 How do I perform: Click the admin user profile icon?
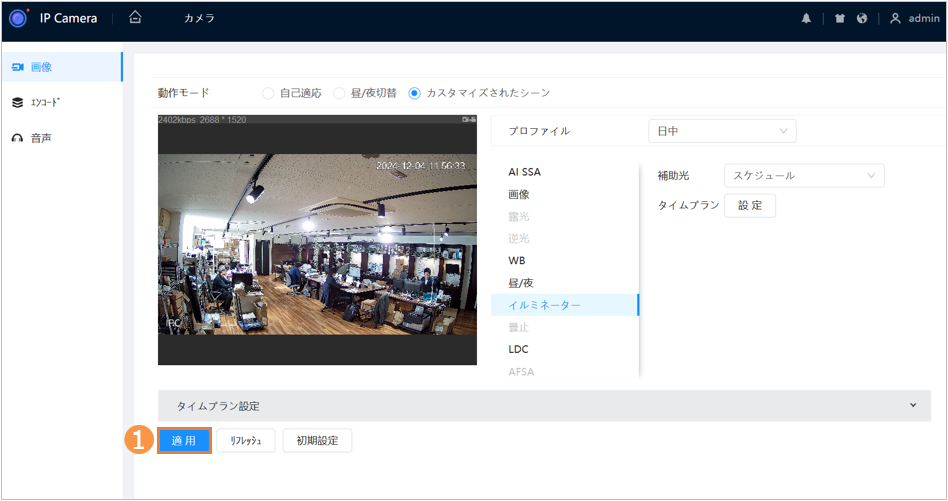pyautogui.click(x=895, y=19)
